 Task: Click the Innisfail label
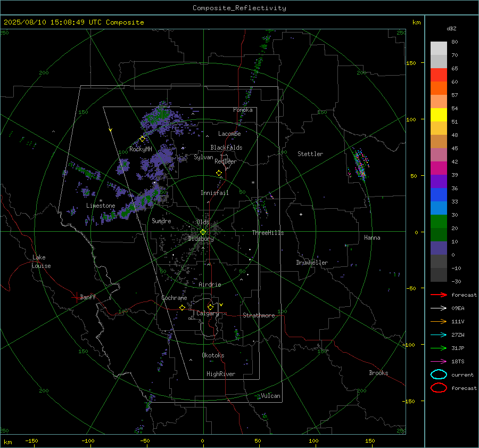click(214, 193)
